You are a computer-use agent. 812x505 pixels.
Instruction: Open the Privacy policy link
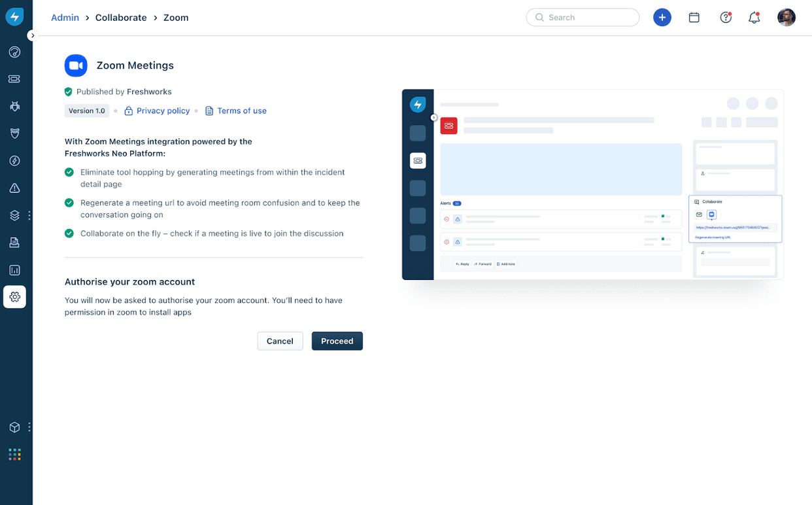tap(163, 111)
